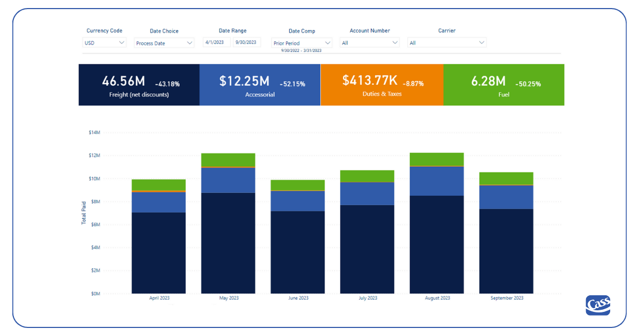Select the Accessorial KPI card
The height and width of the screenshot is (336, 644).
pos(260,85)
